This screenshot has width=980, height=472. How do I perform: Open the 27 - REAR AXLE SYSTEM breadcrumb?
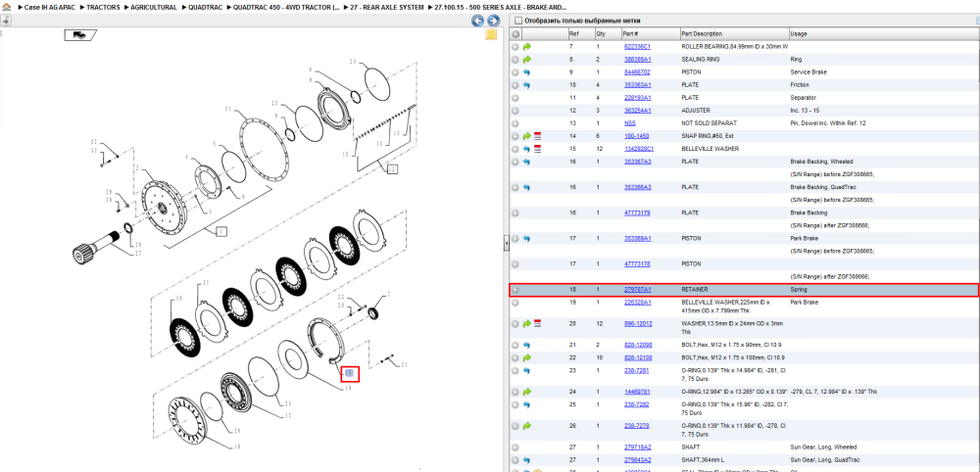click(387, 8)
